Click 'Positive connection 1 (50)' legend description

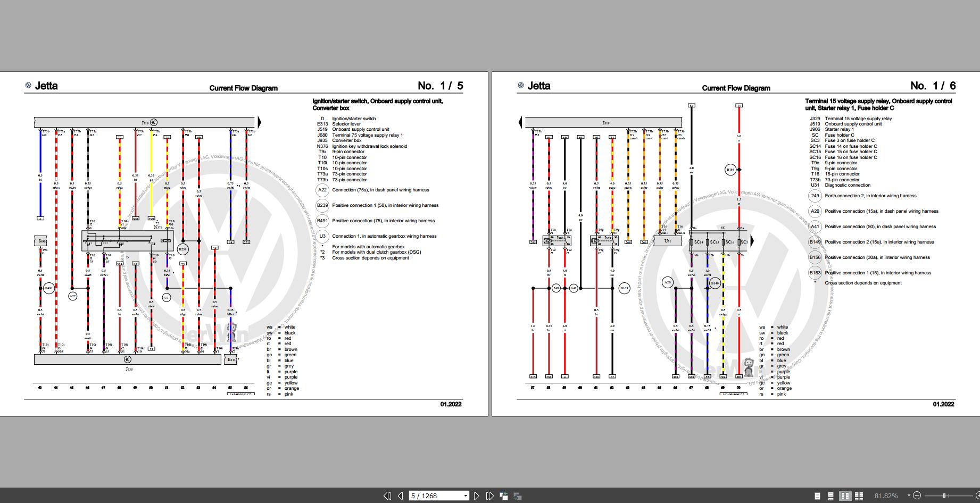tap(385, 205)
